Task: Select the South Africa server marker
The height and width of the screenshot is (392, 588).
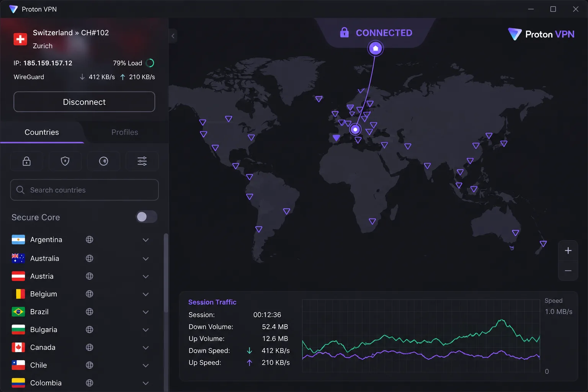Action: pos(372,221)
